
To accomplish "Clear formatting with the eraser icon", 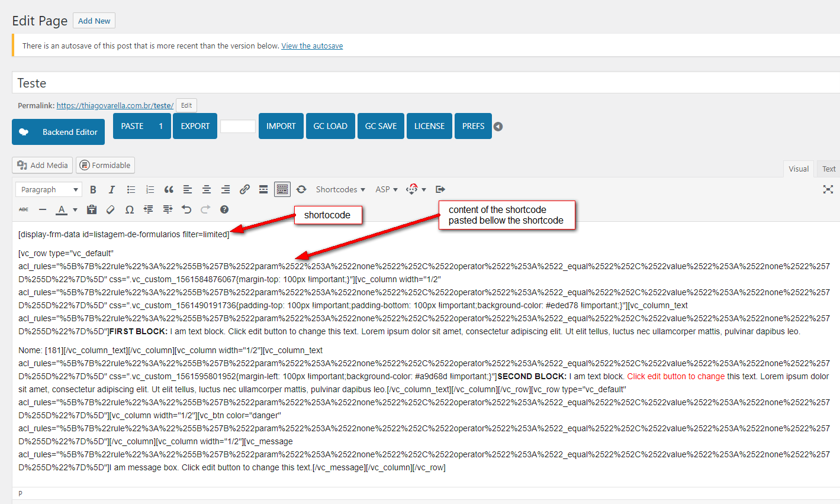I will click(111, 209).
